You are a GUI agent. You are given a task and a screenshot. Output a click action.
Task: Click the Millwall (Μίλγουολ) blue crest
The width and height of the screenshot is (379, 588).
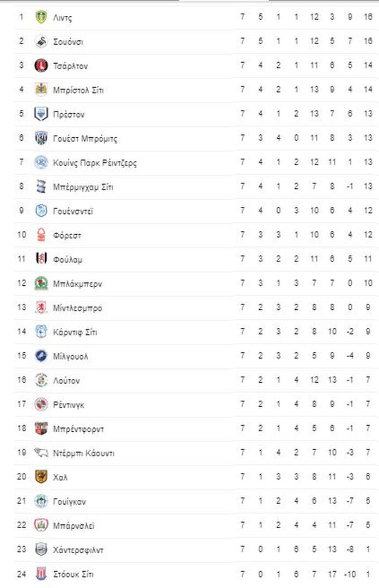[x=41, y=356]
